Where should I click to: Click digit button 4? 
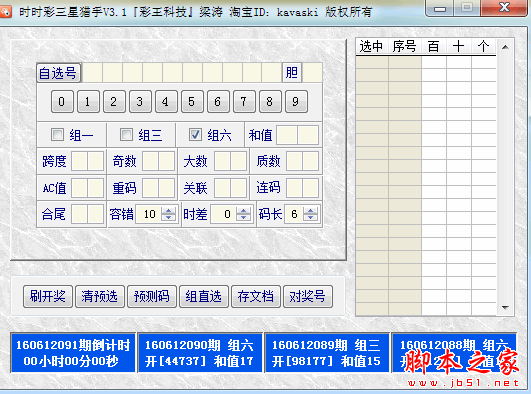166,101
